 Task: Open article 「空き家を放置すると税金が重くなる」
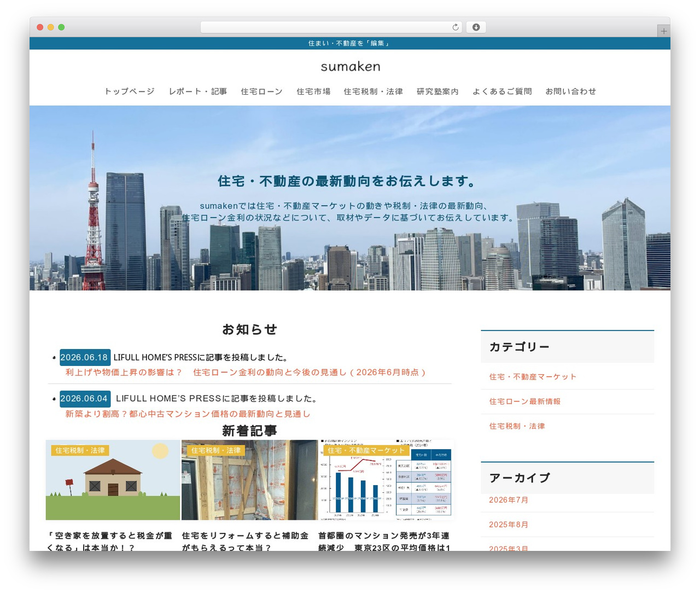[x=109, y=542]
